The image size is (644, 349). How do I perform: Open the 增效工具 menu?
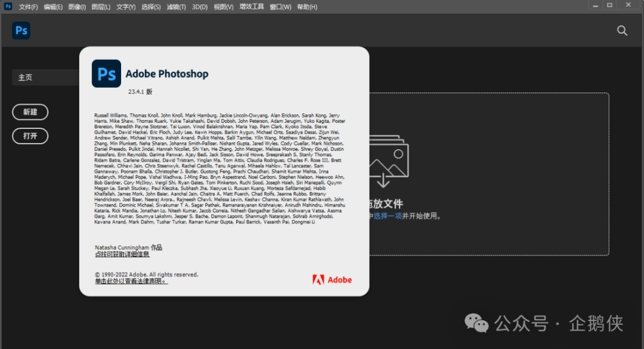click(253, 7)
